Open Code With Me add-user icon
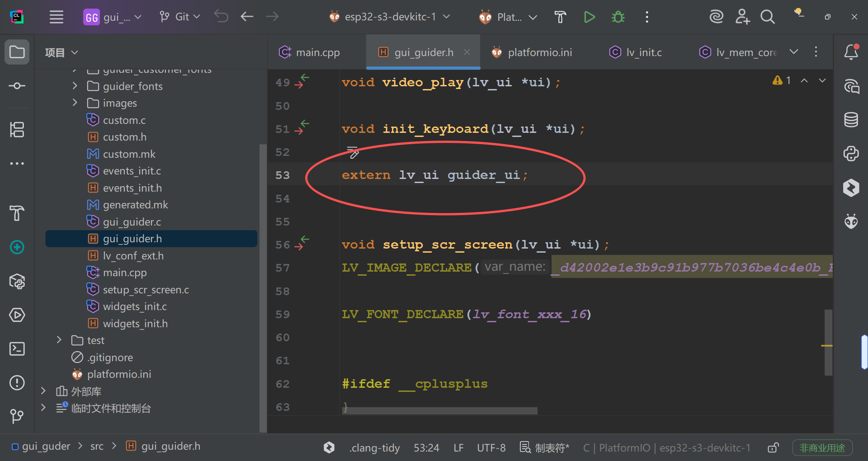The height and width of the screenshot is (461, 868). (742, 17)
